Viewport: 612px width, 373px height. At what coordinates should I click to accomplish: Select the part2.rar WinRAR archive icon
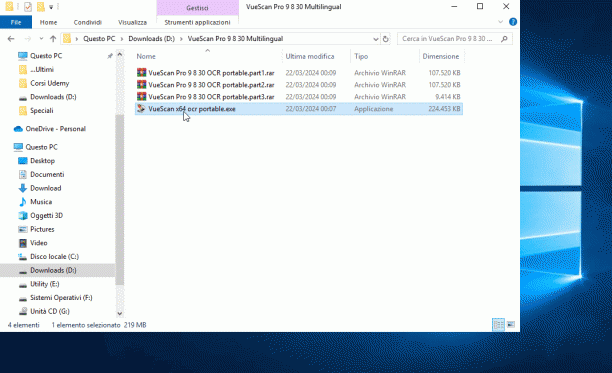(141, 85)
